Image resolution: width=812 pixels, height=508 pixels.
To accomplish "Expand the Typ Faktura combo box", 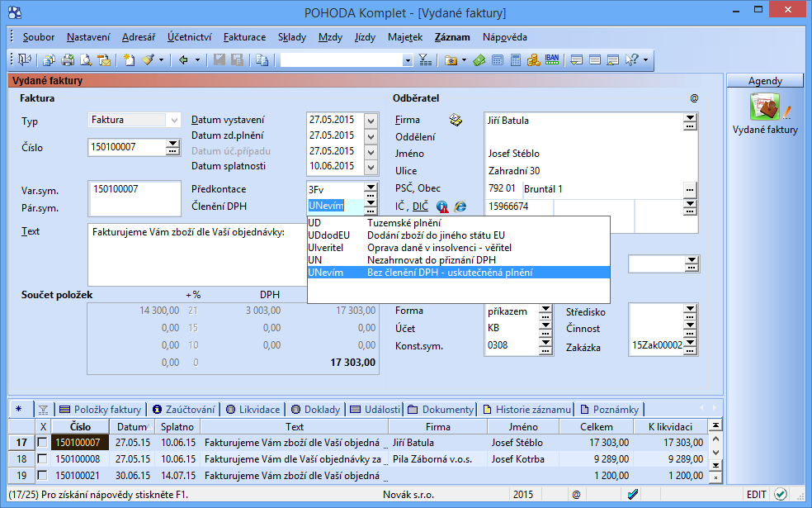I will [x=174, y=121].
